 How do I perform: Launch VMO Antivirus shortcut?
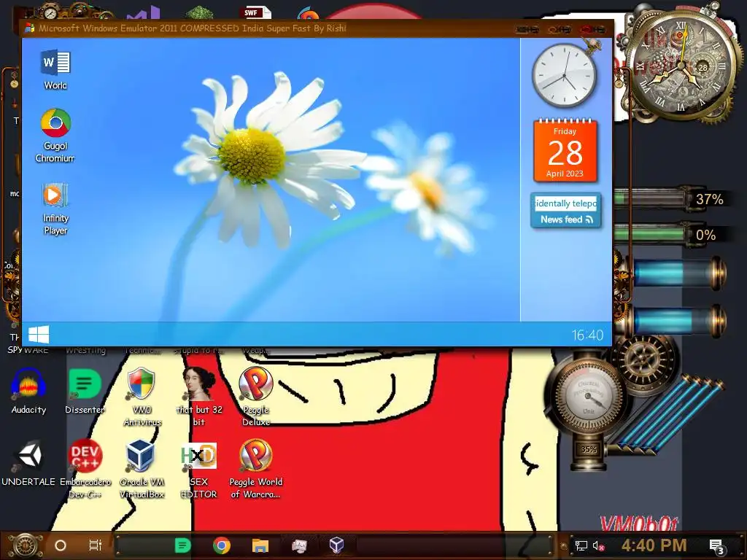[x=142, y=397]
